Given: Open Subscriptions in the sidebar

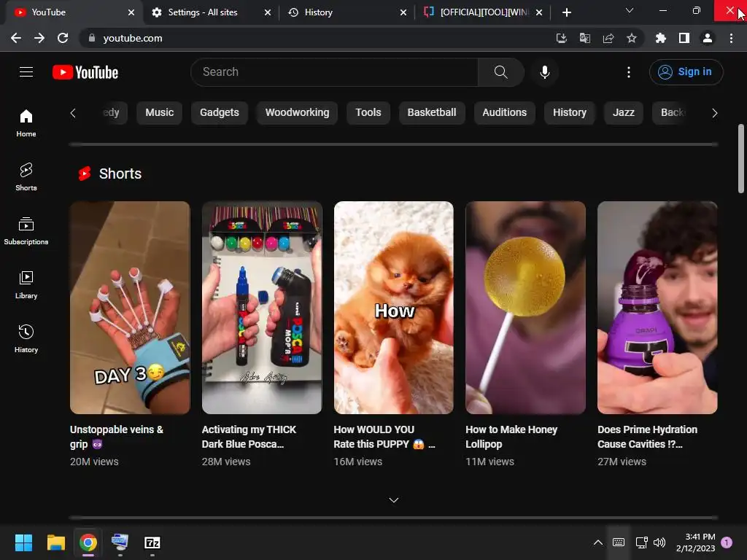Looking at the screenshot, I should 26,231.
